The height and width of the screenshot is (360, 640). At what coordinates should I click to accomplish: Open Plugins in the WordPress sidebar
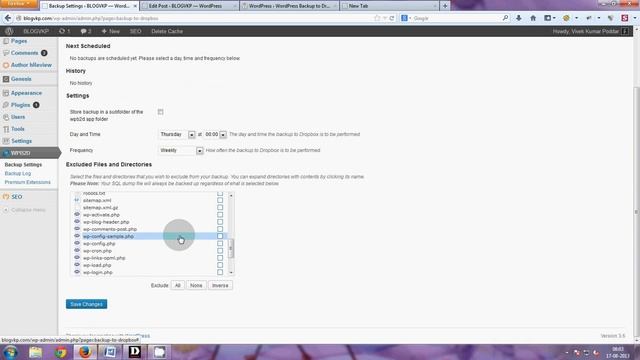20,105
